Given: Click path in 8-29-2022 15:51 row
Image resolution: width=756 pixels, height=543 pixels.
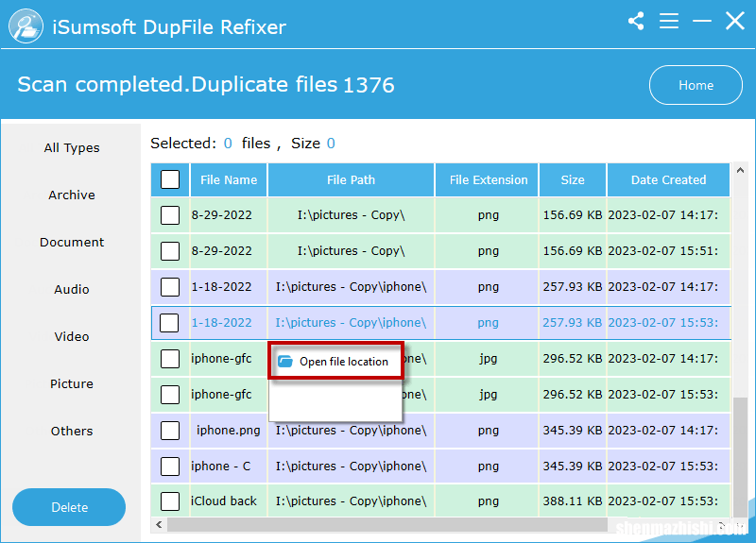Looking at the screenshot, I should [x=351, y=251].
